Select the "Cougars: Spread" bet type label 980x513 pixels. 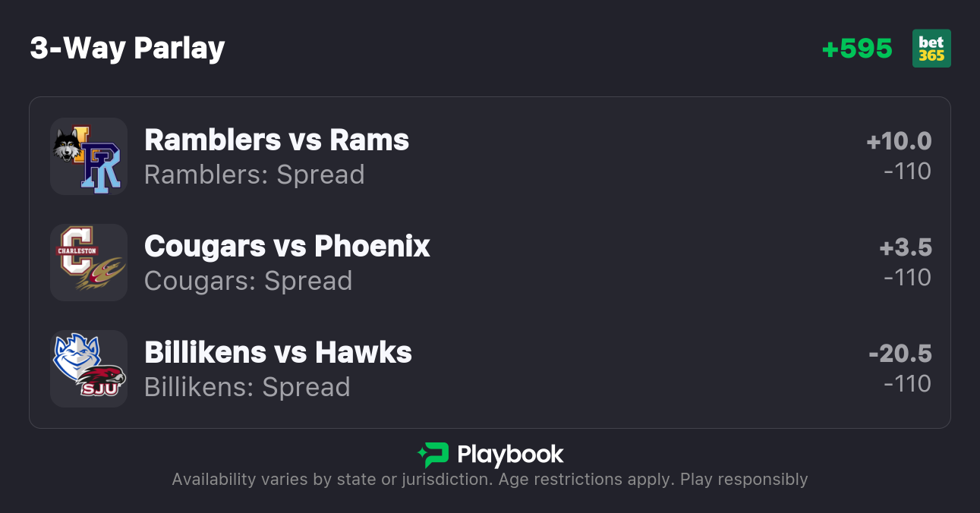[248, 281]
